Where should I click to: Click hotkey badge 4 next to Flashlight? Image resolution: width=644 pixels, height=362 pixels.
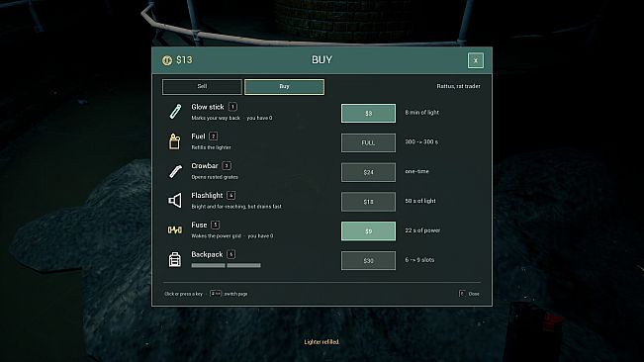230,196
